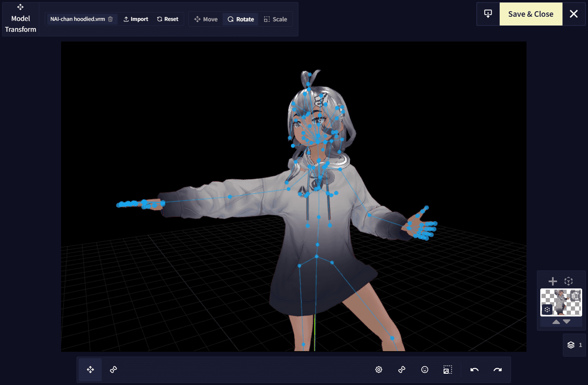Select the model transform arrows tool in bottom bar
Image resolution: width=588 pixels, height=385 pixels.
pyautogui.click(x=90, y=370)
